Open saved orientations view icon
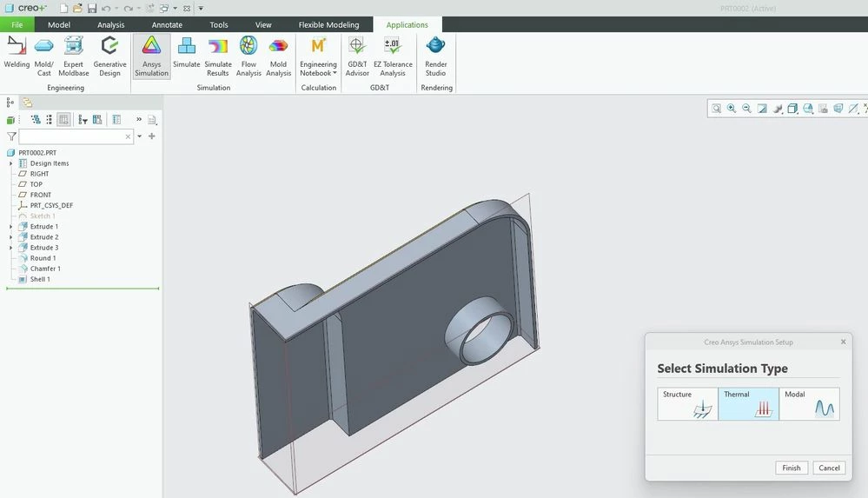This screenshot has width=868, height=498. point(808,109)
